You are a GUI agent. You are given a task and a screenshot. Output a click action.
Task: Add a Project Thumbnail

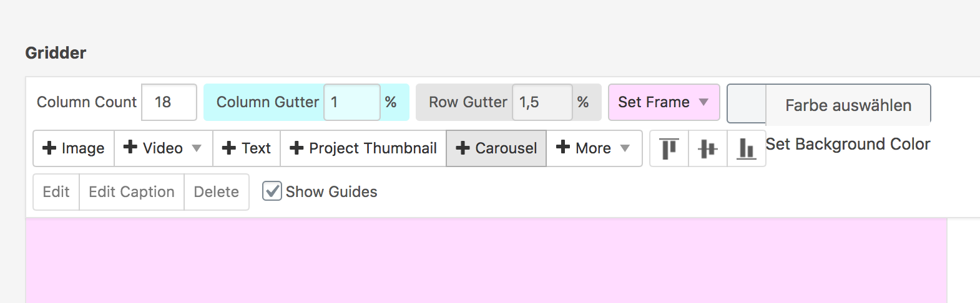point(363,148)
